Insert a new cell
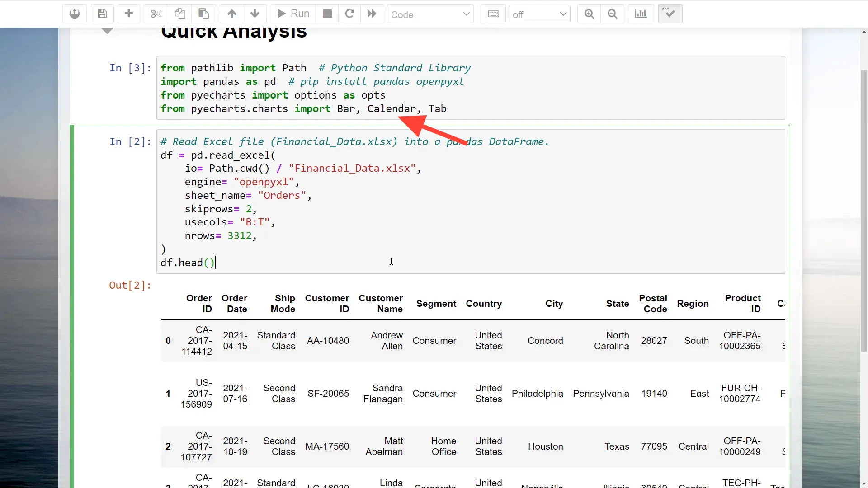This screenshot has height=488, width=868. click(x=129, y=14)
